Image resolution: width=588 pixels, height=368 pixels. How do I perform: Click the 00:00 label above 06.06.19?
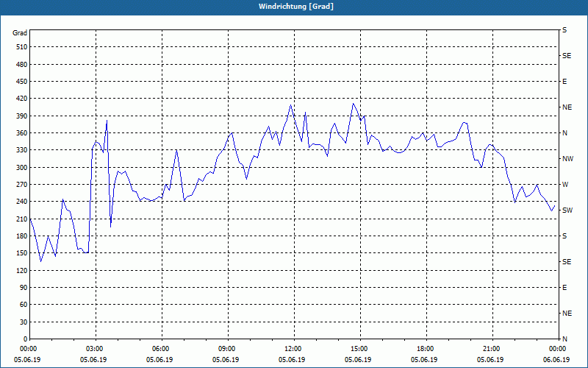pos(559,349)
